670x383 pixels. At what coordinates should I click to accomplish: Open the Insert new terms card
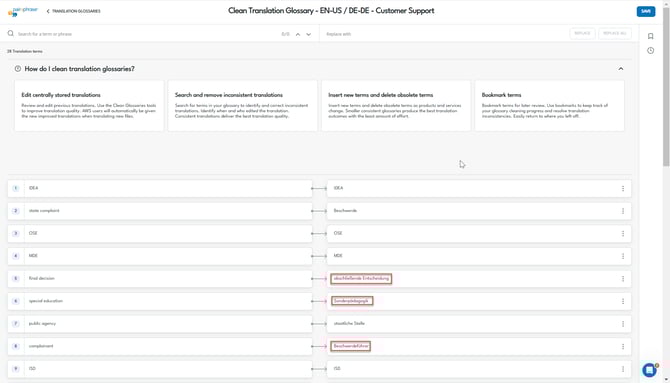coord(396,106)
